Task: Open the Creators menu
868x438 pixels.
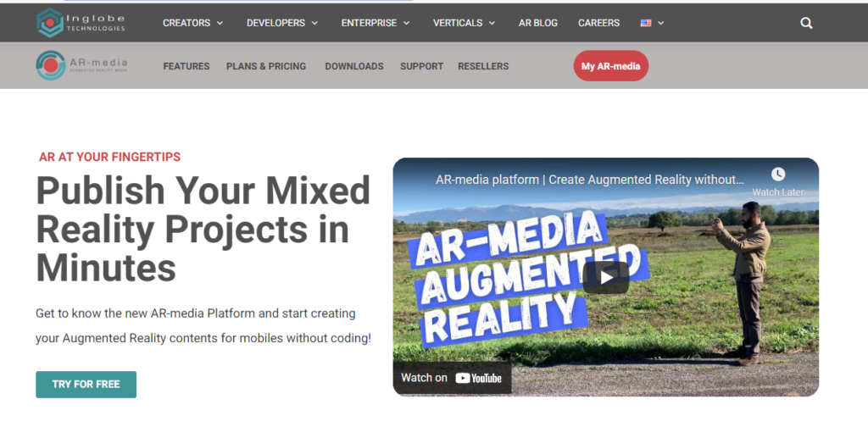Action: [x=186, y=23]
